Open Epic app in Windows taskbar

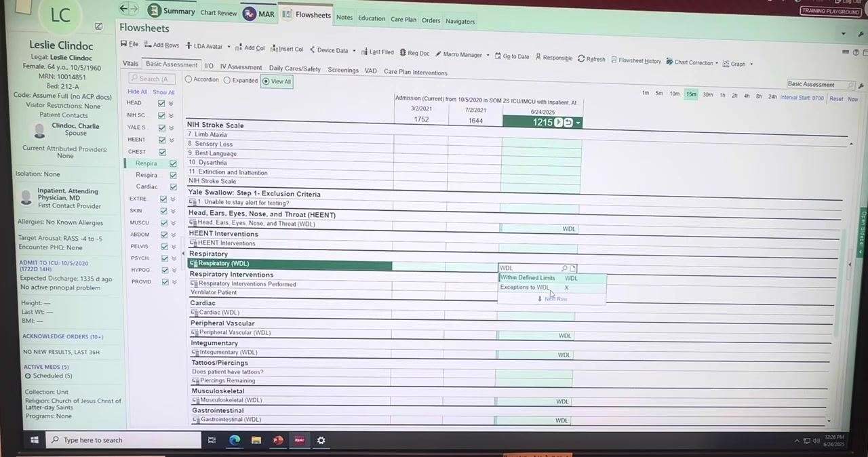tap(299, 440)
